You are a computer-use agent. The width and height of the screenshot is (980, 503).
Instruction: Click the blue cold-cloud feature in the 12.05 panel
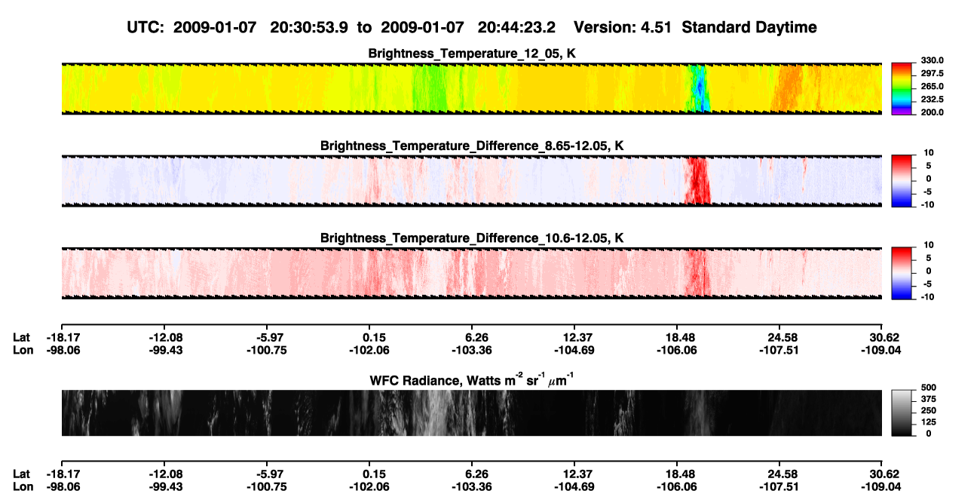pyautogui.click(x=698, y=89)
